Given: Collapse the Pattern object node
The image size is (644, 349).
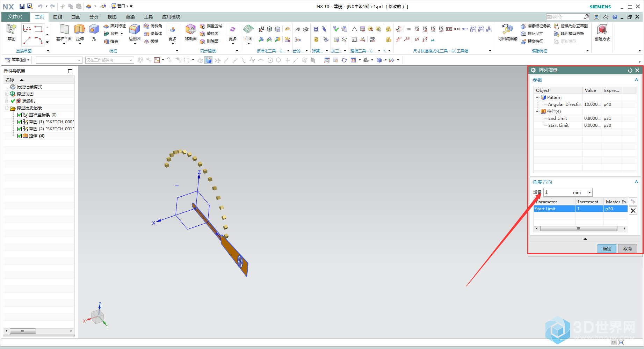Looking at the screenshot, I should click(537, 97).
